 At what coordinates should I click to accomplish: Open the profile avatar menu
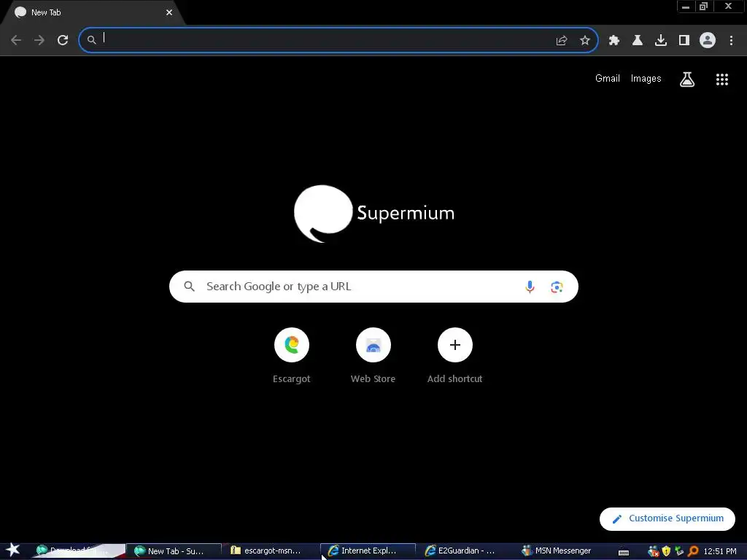(708, 40)
